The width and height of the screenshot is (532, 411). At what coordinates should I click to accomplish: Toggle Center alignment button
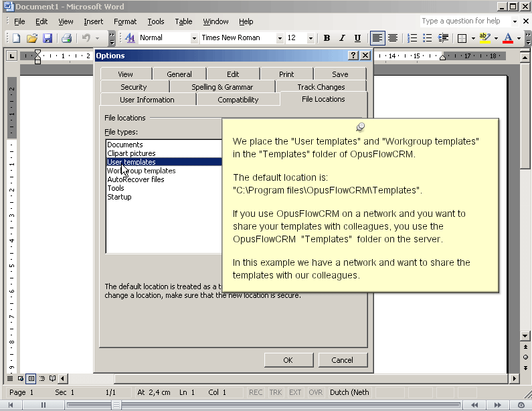tap(393, 38)
